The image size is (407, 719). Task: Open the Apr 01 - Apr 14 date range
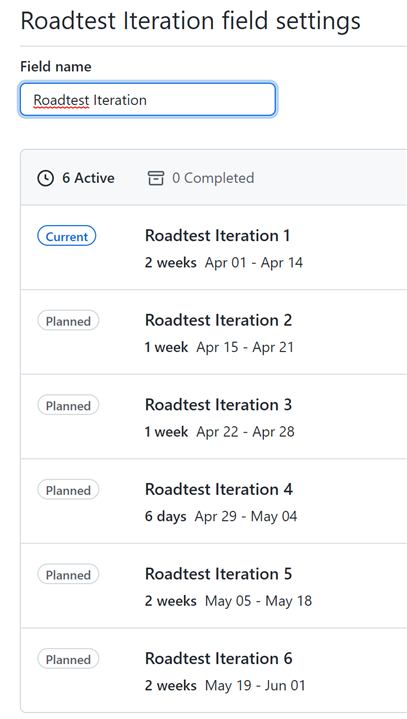click(x=254, y=263)
